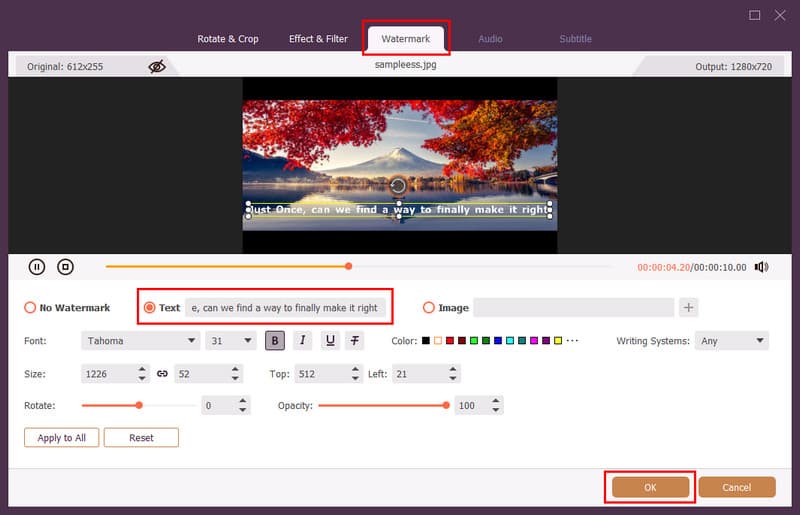Screen dimensions: 800x515
Task: Switch to the Rotate & Crop tab
Action: (x=229, y=39)
